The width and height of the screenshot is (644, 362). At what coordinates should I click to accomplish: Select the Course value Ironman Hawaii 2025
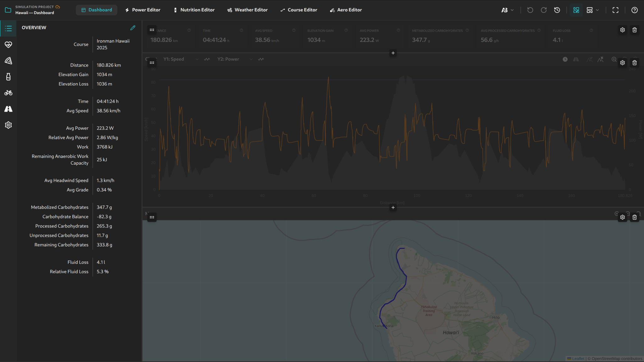pyautogui.click(x=113, y=44)
